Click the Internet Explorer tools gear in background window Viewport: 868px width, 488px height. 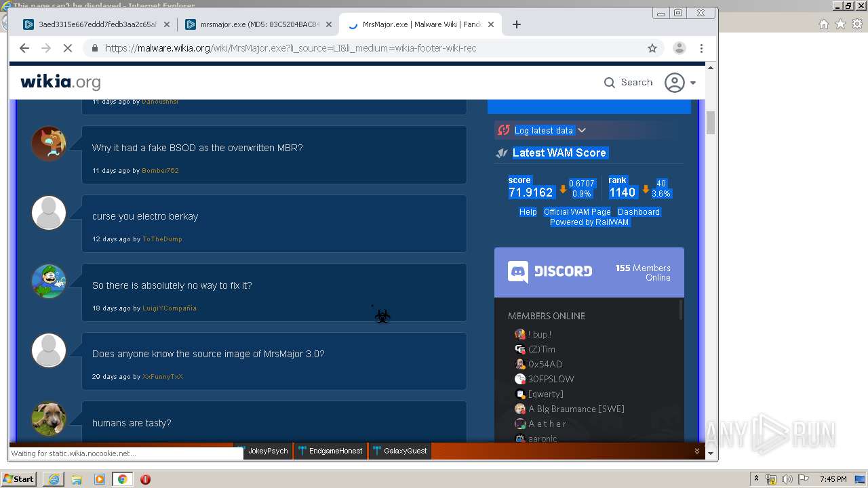click(857, 24)
